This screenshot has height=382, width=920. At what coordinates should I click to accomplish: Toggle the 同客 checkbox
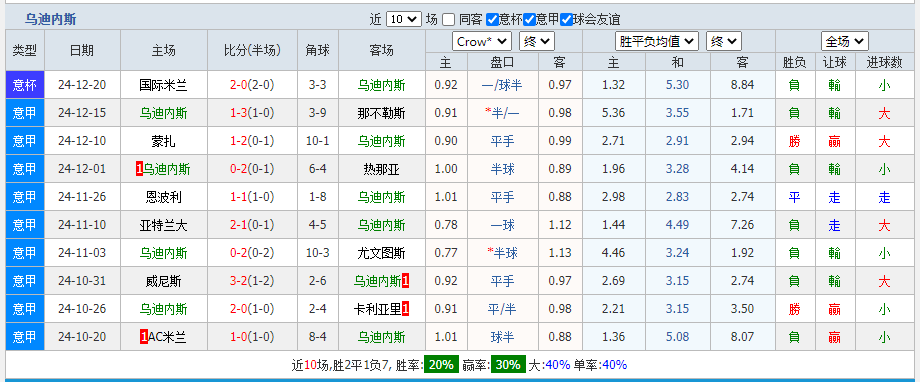(x=449, y=19)
